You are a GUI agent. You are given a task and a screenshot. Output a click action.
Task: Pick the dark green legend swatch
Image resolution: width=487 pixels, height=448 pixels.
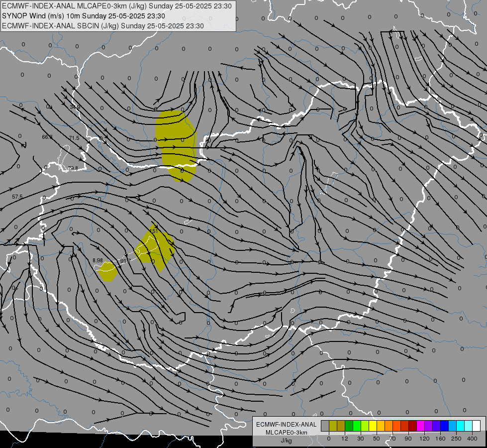tap(349, 426)
